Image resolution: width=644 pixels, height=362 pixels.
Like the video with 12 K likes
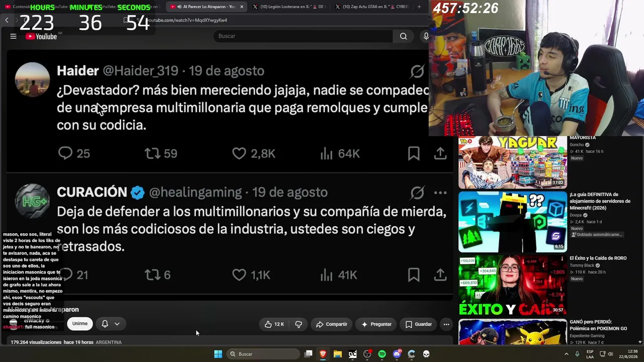tap(275, 324)
